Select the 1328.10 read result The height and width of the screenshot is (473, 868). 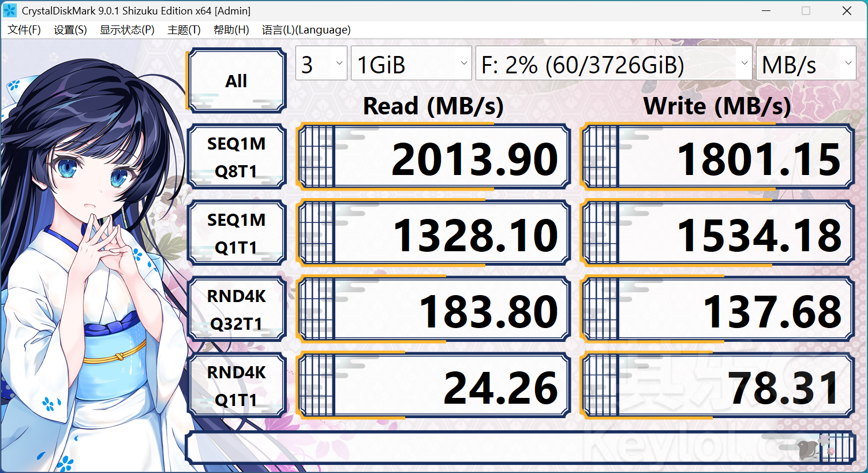(x=433, y=233)
